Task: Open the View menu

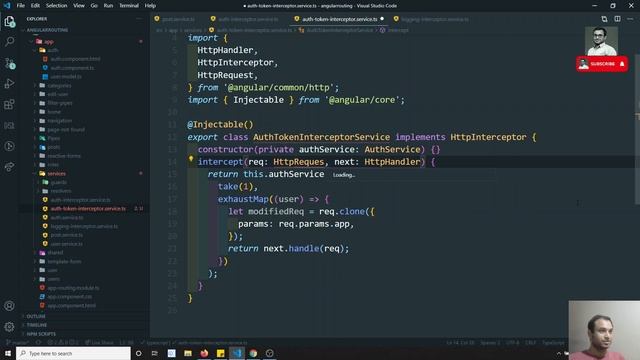Action: click(x=79, y=6)
